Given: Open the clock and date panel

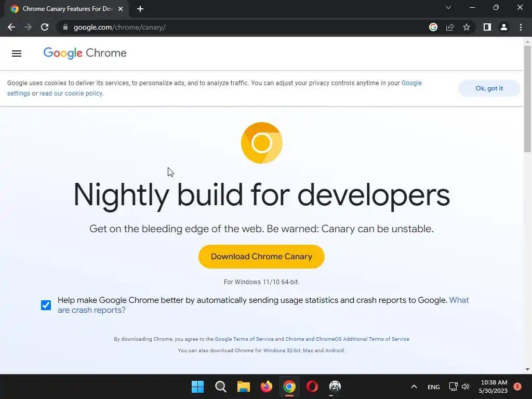Looking at the screenshot, I should pyautogui.click(x=494, y=387).
